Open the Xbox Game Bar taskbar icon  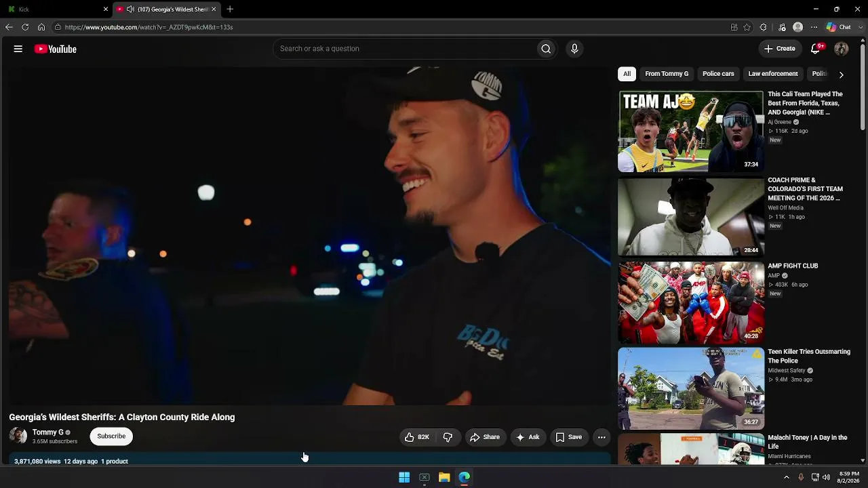[425, 478]
